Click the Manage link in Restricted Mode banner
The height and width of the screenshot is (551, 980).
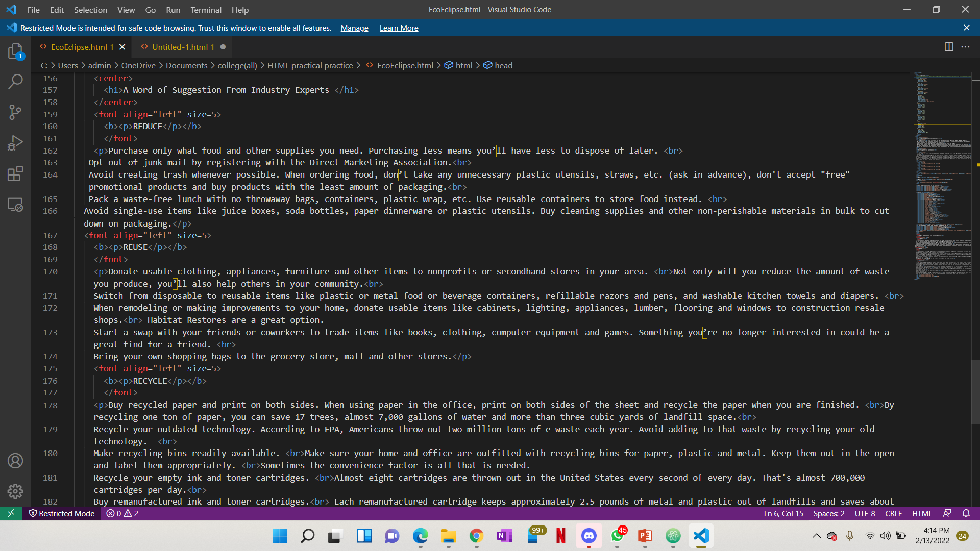point(354,28)
